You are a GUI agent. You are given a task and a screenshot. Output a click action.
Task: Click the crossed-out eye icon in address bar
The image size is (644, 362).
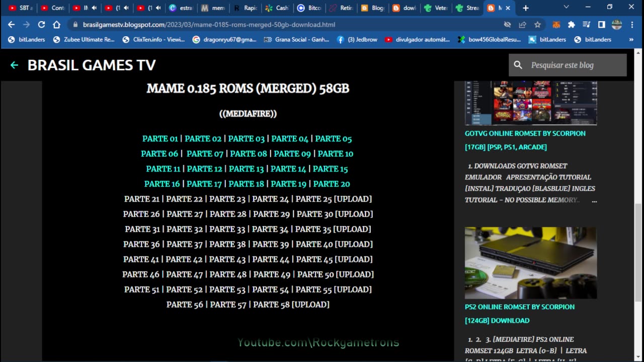coord(508,25)
